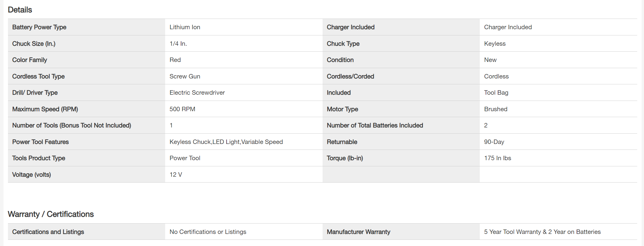Select the Screw Gun value text
Screen dimensions: 644x246
click(185, 76)
